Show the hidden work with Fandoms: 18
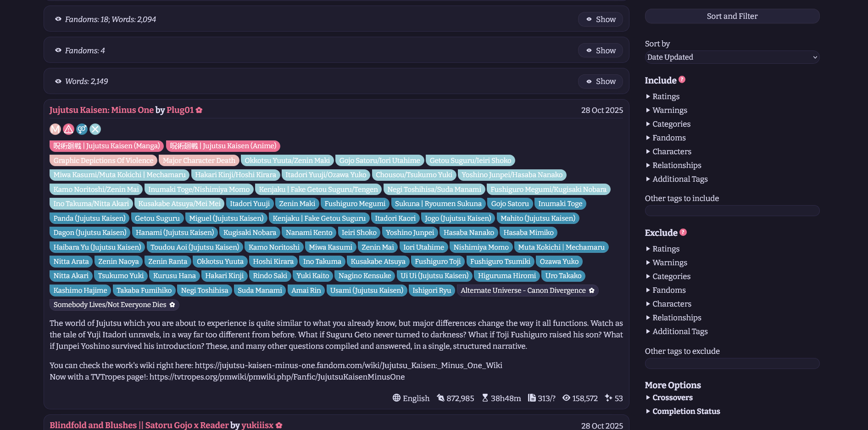868x430 pixels. (x=600, y=19)
